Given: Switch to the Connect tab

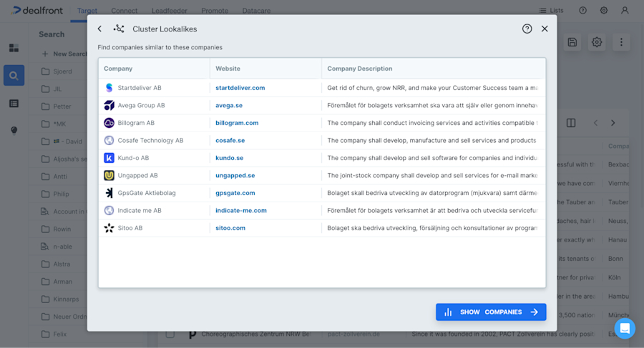Looking at the screenshot, I should [124, 11].
